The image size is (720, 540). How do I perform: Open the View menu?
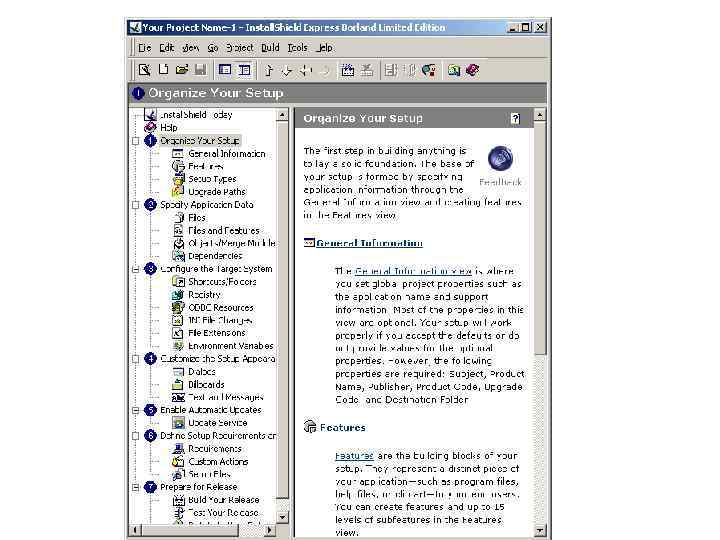[x=190, y=48]
